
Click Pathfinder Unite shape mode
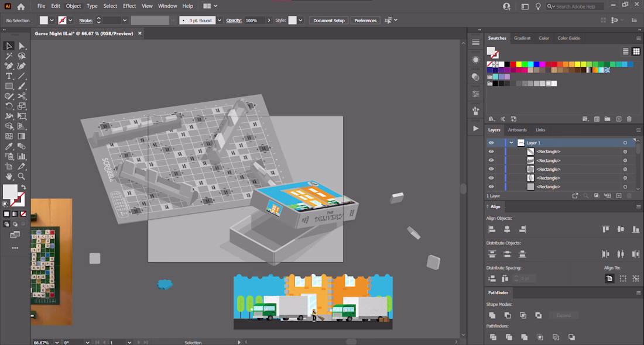tap(492, 315)
